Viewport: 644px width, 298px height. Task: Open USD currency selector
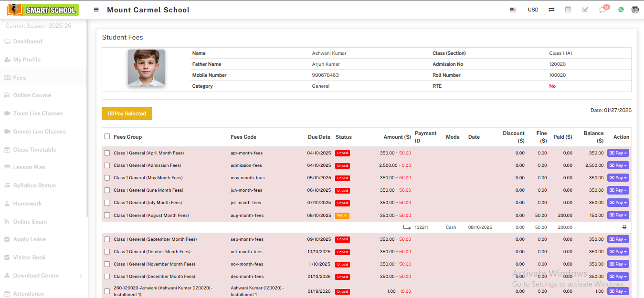point(533,10)
